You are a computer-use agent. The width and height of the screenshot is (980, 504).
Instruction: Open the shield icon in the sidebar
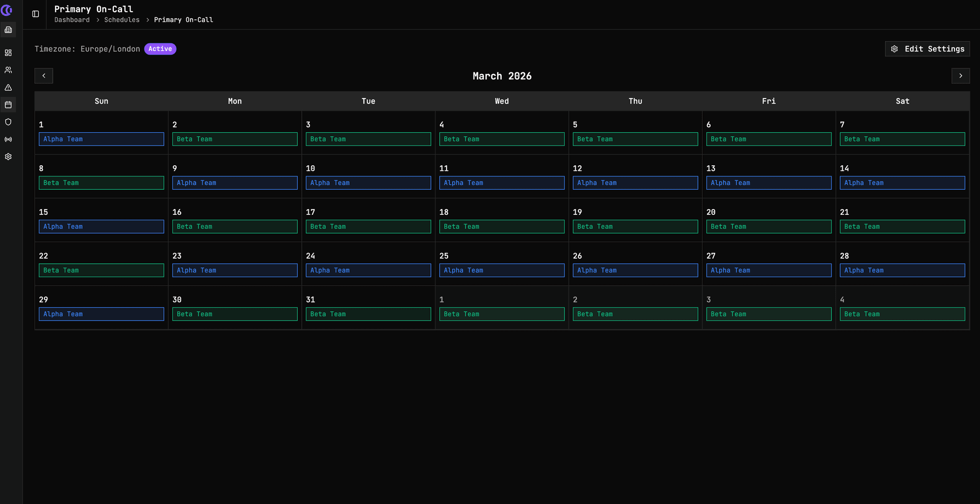[8, 122]
